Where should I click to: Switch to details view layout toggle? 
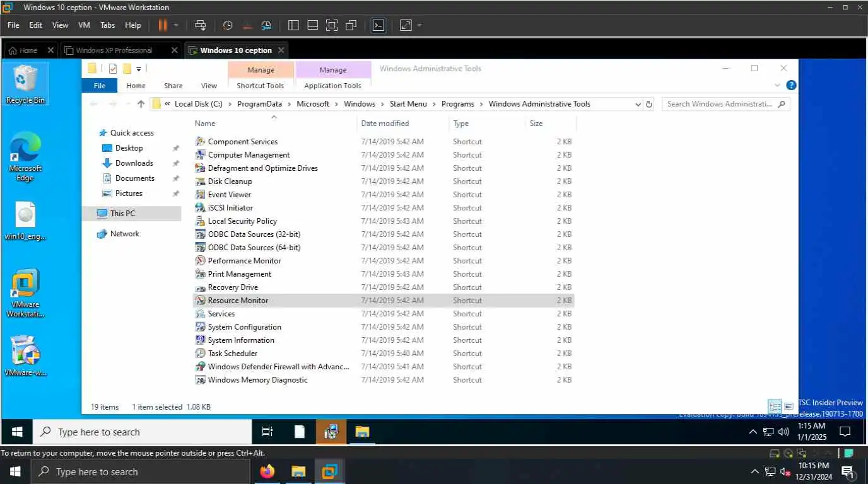(775, 406)
